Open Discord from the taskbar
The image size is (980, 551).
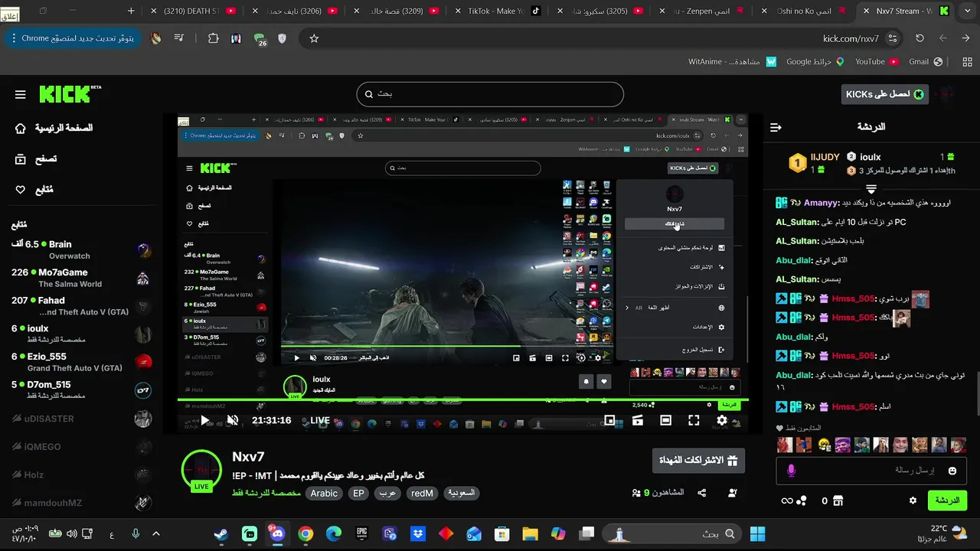276,533
